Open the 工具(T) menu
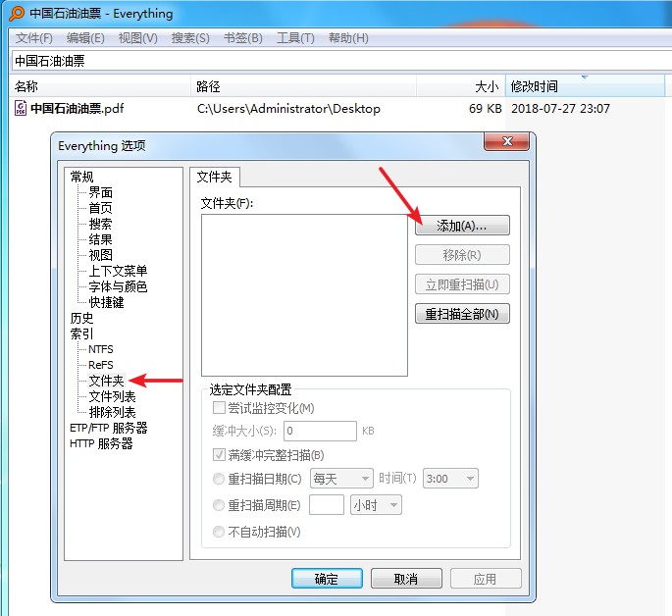Viewport: 672px width, 616px height. 295,38
